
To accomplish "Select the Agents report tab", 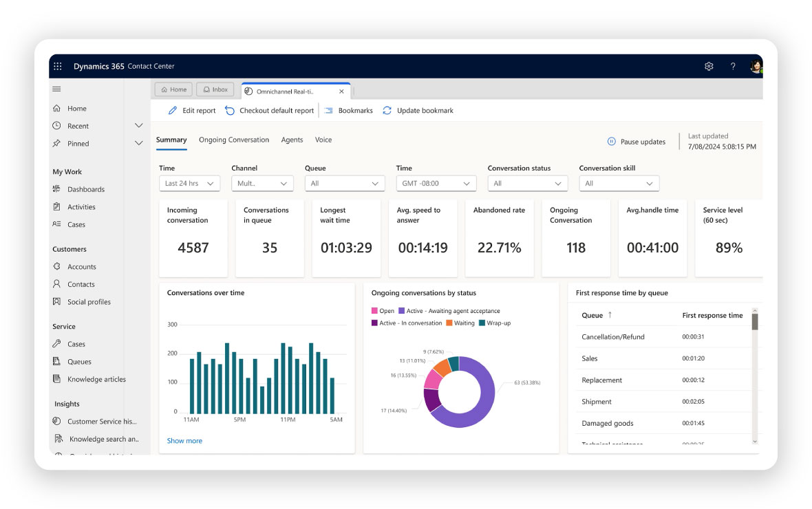I will tap(292, 140).
